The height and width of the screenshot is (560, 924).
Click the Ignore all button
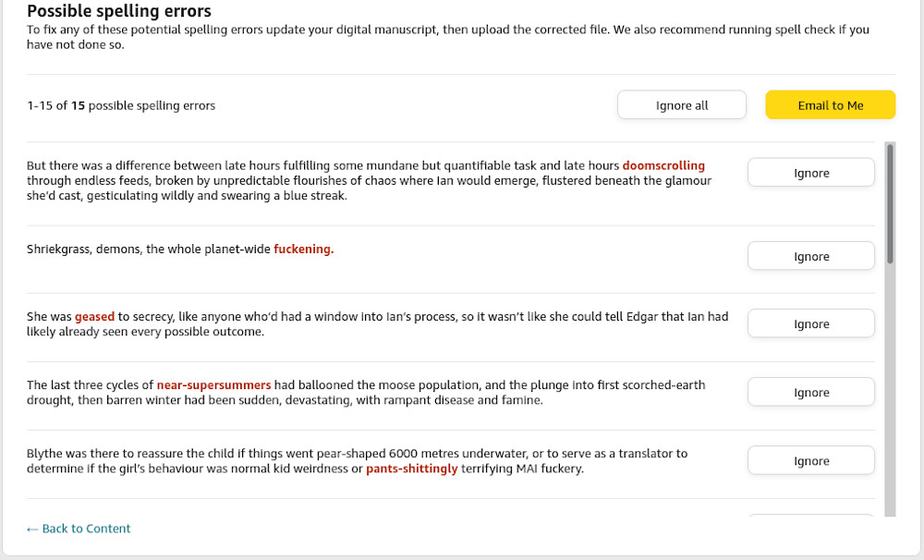point(682,105)
